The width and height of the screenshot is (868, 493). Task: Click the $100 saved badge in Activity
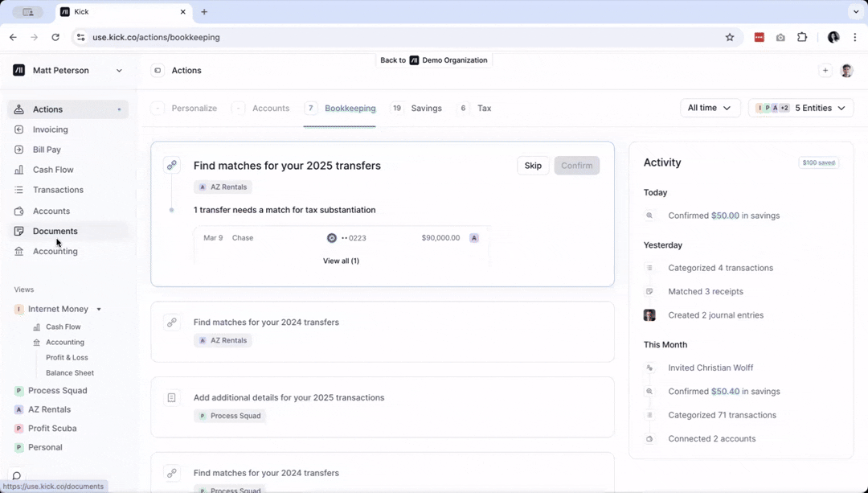point(818,162)
